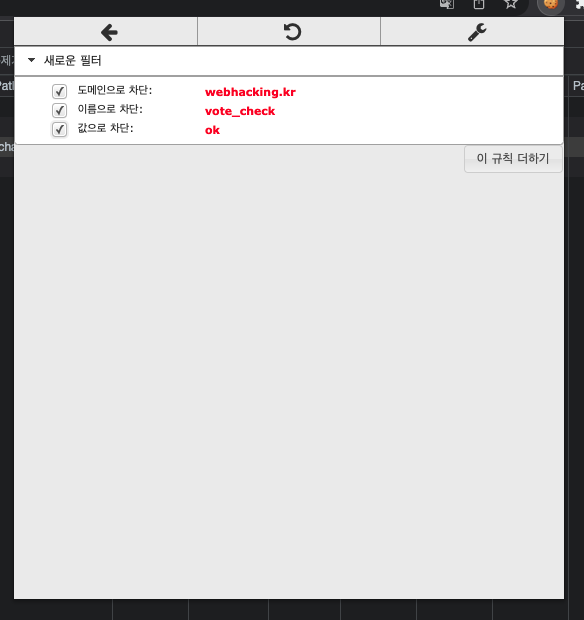Open the translate icon in the address bar
Image resolution: width=584 pixels, height=620 pixels.
[447, 4]
